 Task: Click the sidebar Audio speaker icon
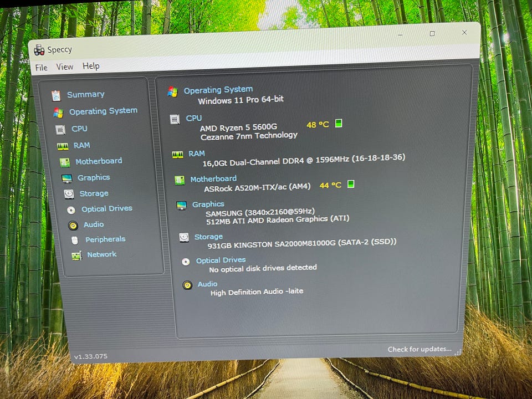click(x=73, y=226)
